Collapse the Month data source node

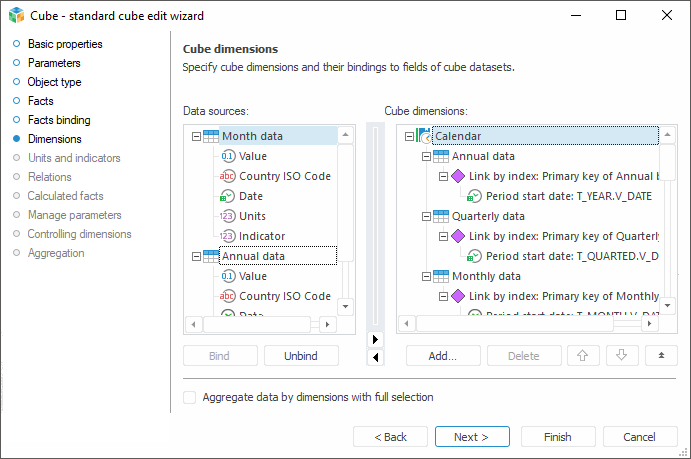196,136
